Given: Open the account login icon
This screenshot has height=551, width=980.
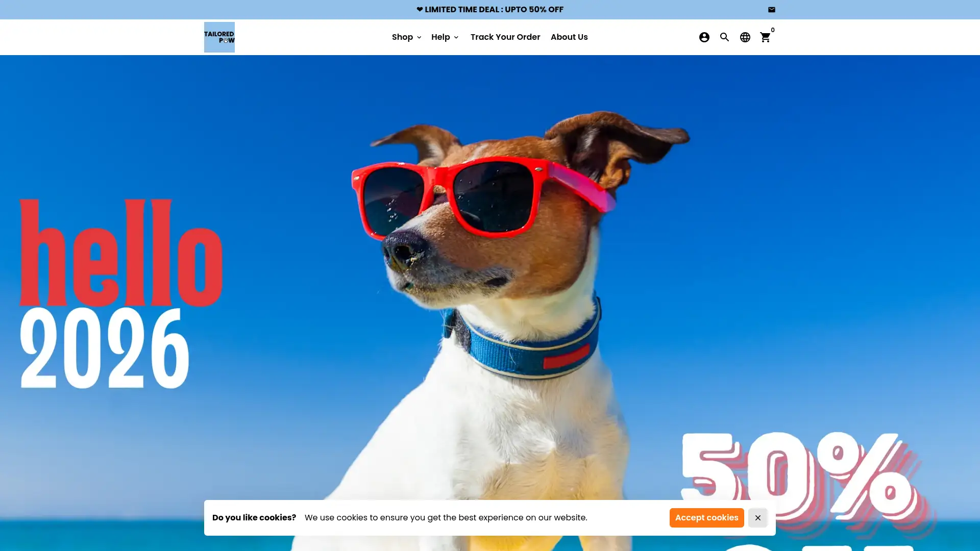Looking at the screenshot, I should coord(704,37).
